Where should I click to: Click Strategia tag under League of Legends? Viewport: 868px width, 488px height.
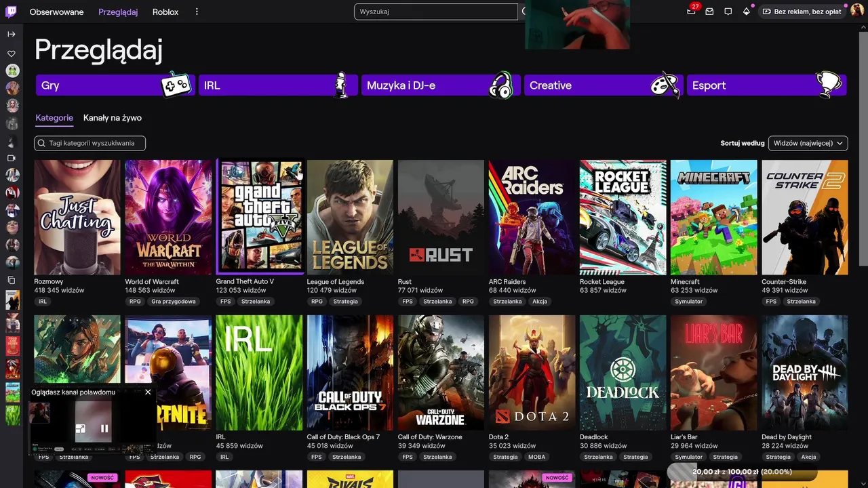click(x=345, y=302)
